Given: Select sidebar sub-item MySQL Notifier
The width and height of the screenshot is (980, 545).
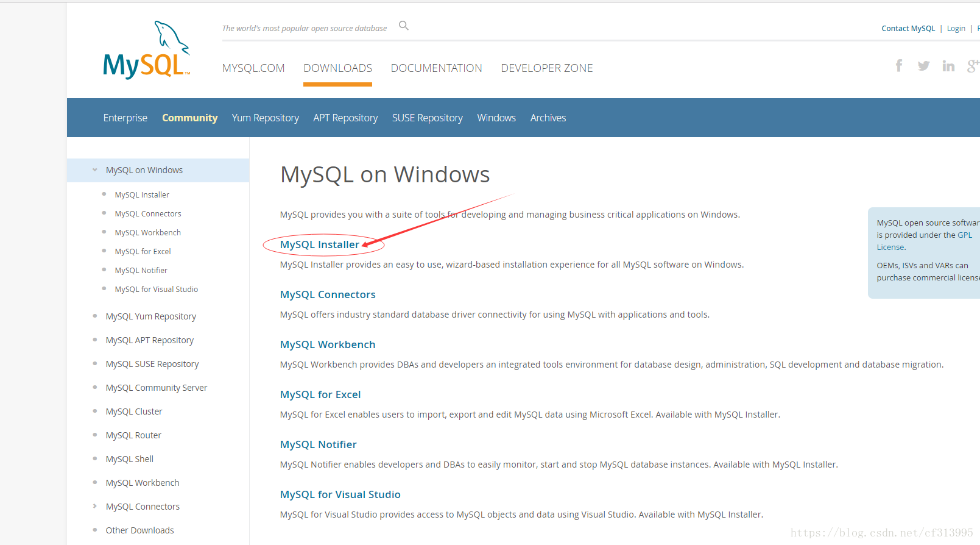Looking at the screenshot, I should click(141, 271).
